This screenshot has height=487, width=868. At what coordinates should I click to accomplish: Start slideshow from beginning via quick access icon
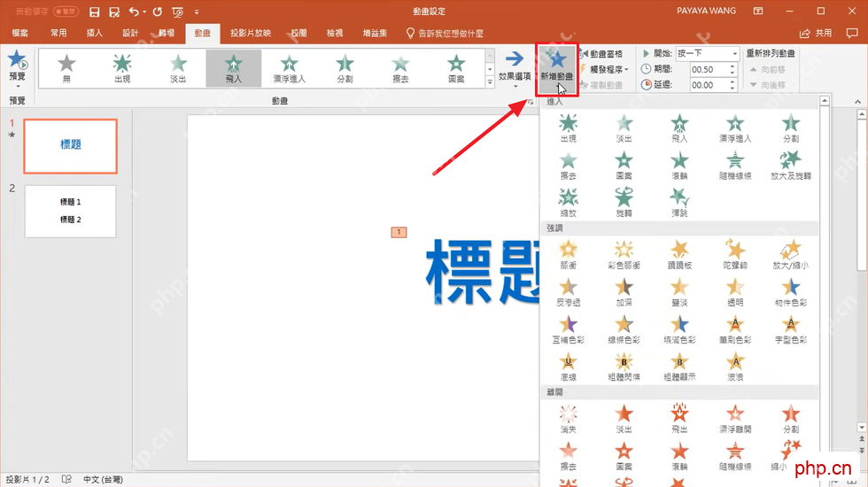[x=178, y=12]
